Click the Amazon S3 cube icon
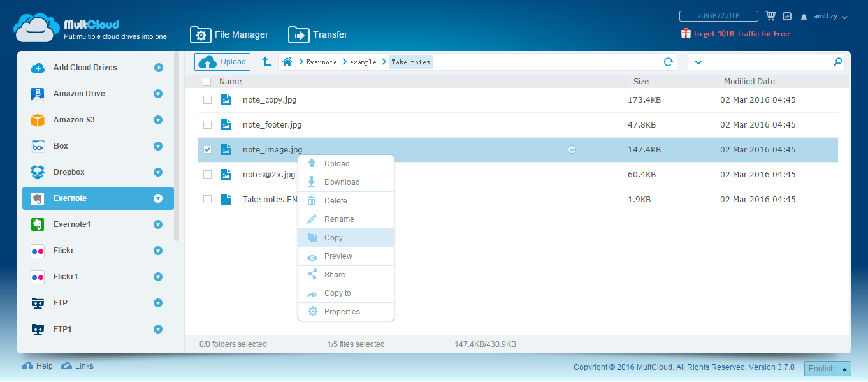This screenshot has height=382, width=868. point(38,120)
